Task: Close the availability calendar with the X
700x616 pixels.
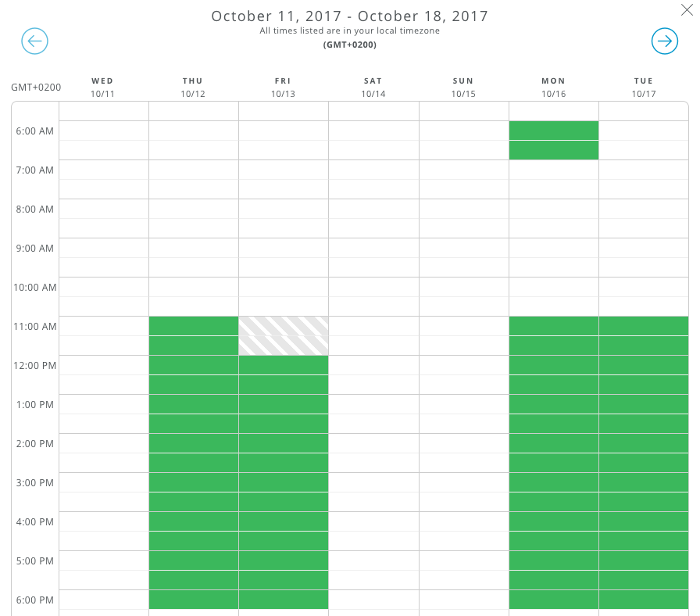Action: [687, 10]
